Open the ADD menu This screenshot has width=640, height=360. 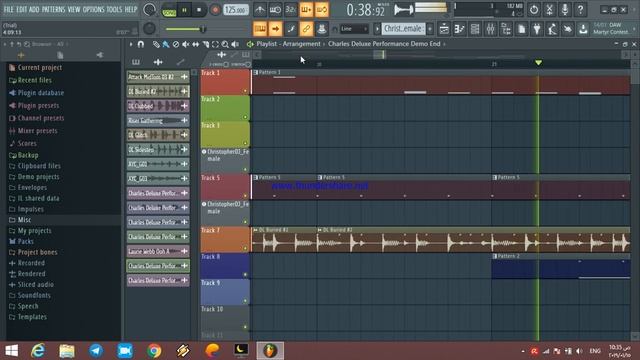34,9
